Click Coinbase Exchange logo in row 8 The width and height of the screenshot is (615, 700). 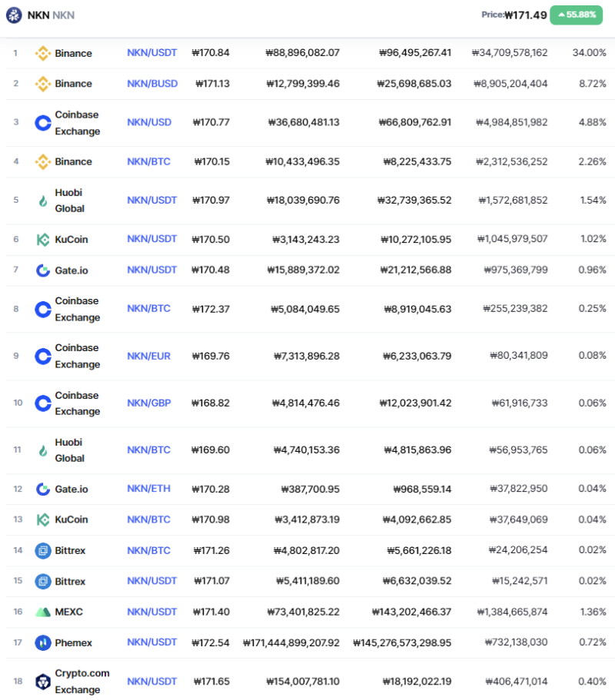[43, 309]
